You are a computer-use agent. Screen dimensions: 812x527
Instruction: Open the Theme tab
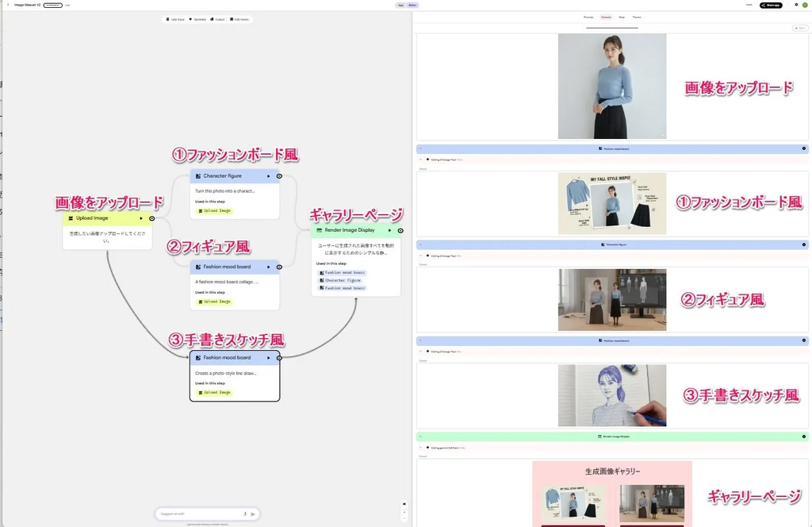tap(637, 17)
